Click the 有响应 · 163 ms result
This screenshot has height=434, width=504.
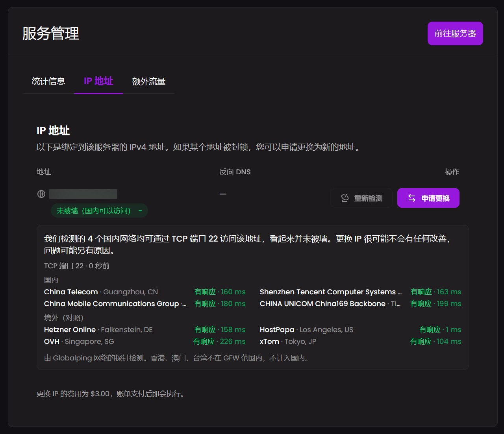click(436, 292)
